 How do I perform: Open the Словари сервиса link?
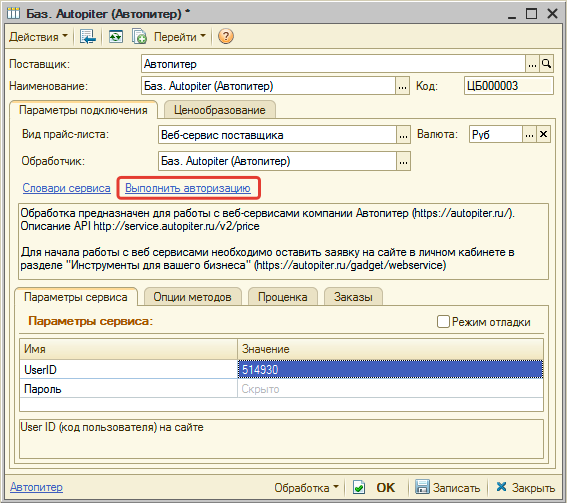pos(67,188)
